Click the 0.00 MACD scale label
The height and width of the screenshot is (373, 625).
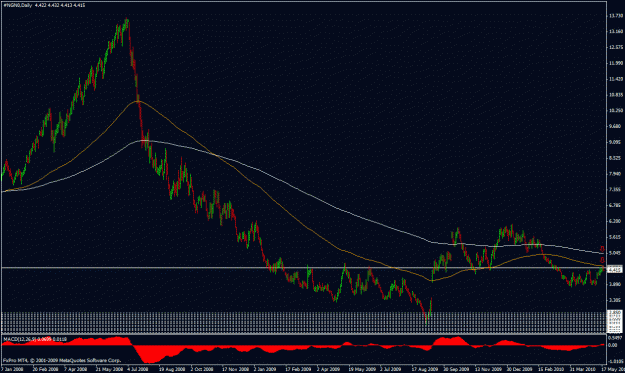pos(613,345)
